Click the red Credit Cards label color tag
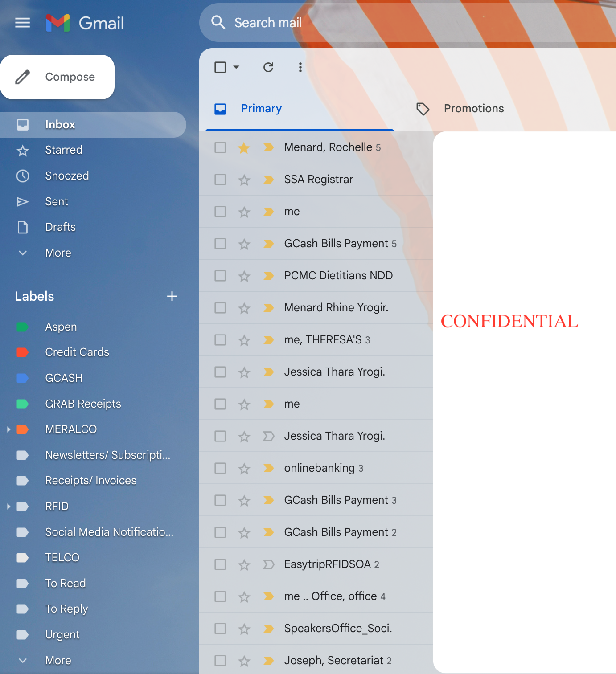 click(x=22, y=352)
